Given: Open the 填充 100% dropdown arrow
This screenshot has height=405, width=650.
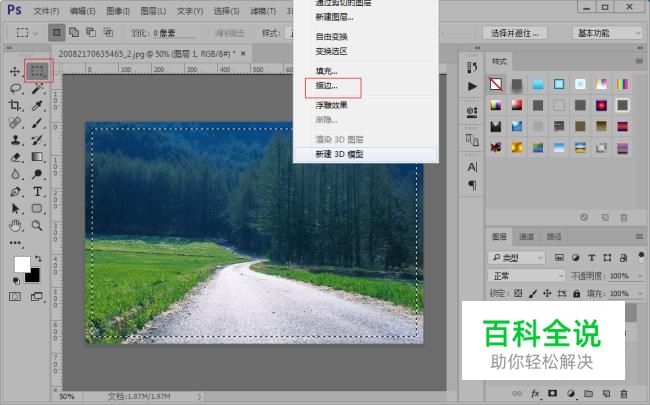Looking at the screenshot, I should 640,293.
